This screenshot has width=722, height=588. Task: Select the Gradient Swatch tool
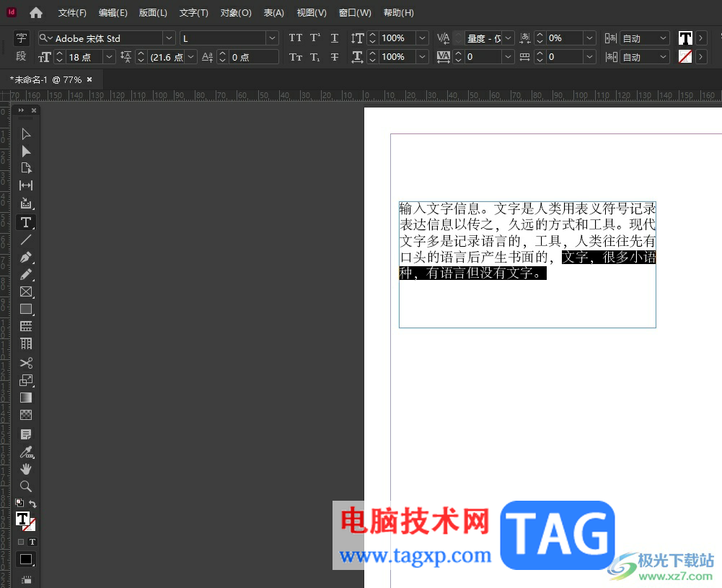(x=26, y=398)
